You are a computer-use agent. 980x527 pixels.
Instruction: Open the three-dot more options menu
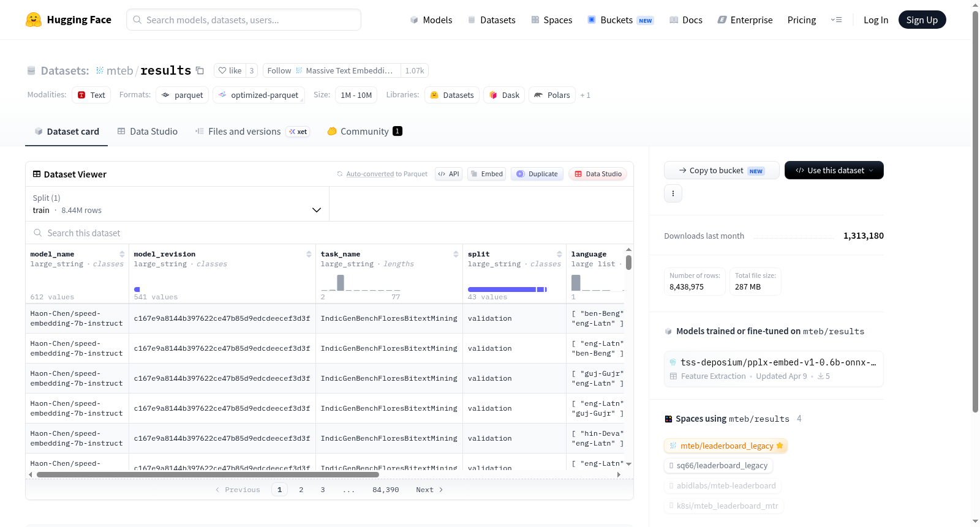click(x=673, y=193)
